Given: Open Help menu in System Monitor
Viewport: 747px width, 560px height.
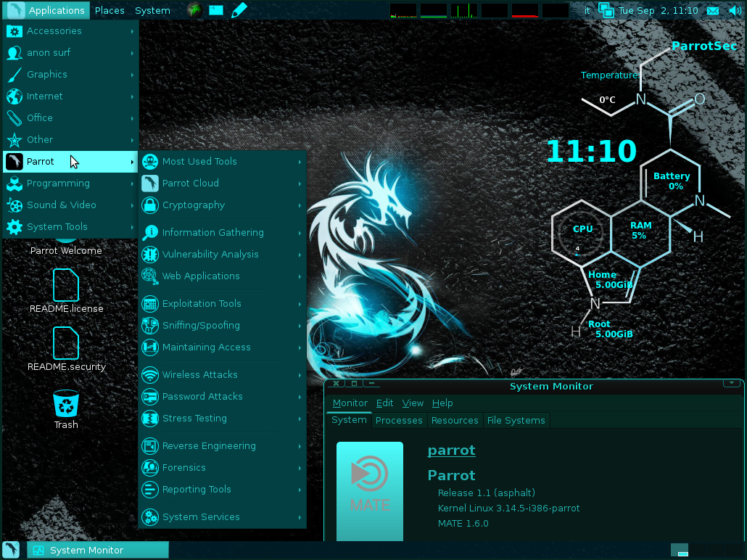Looking at the screenshot, I should [442, 403].
